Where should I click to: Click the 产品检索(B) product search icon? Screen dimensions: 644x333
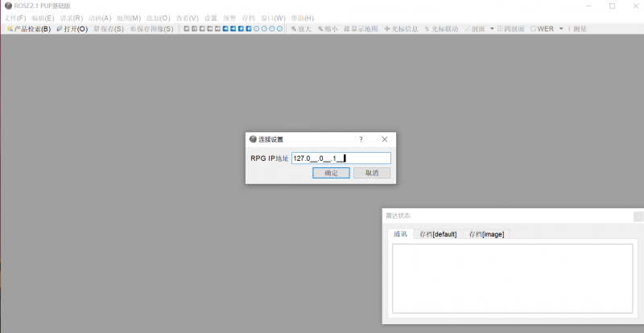(x=10, y=29)
